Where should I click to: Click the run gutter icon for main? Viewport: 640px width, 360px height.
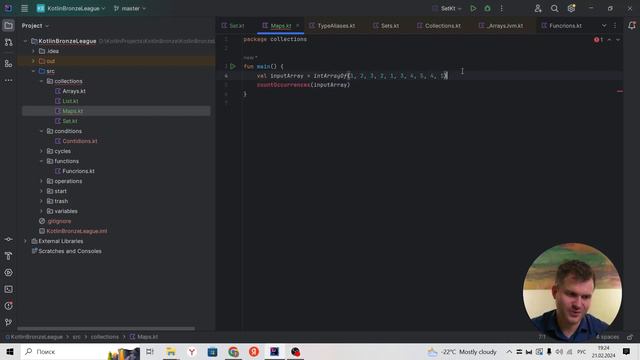233,66
